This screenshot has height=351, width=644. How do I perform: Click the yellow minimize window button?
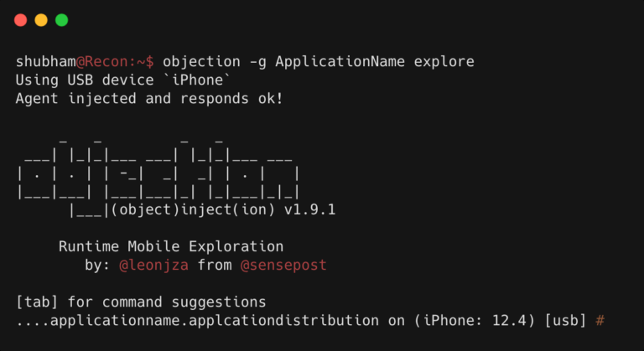pyautogui.click(x=41, y=20)
